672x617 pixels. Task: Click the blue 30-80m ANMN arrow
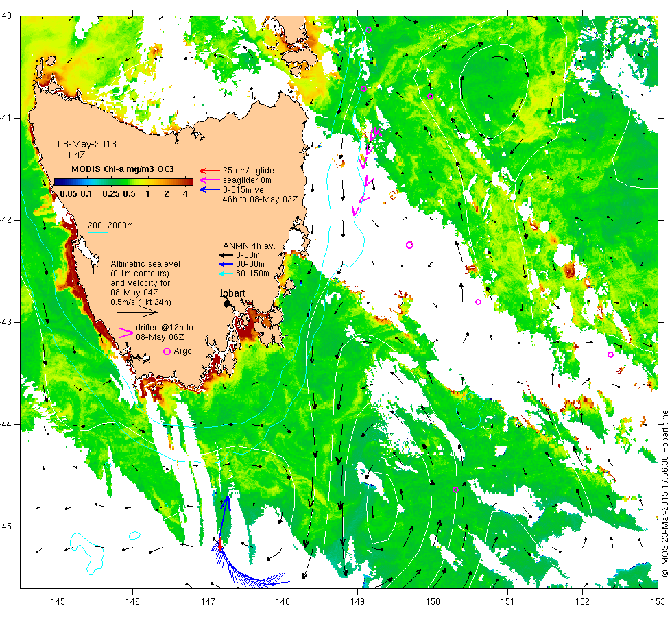(x=226, y=265)
